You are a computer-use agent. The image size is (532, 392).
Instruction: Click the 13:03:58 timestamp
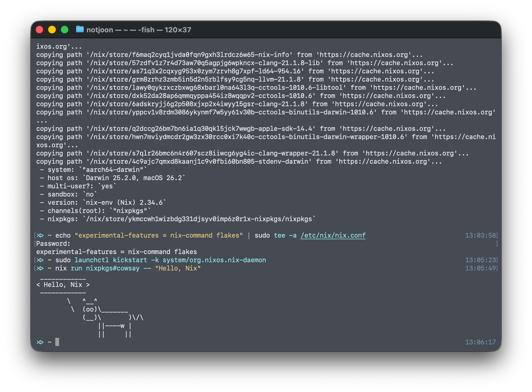[480, 235]
